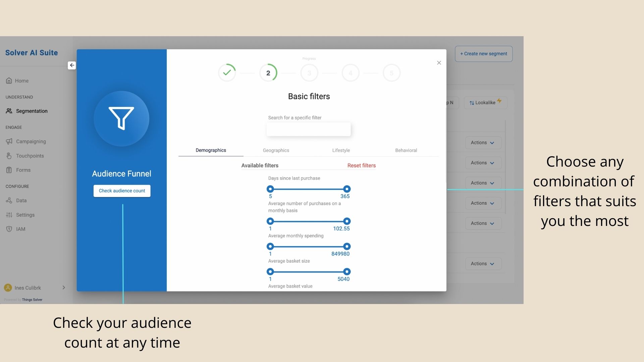Switch to the Lifestyle tab
This screenshot has width=644, height=362.
(341, 150)
